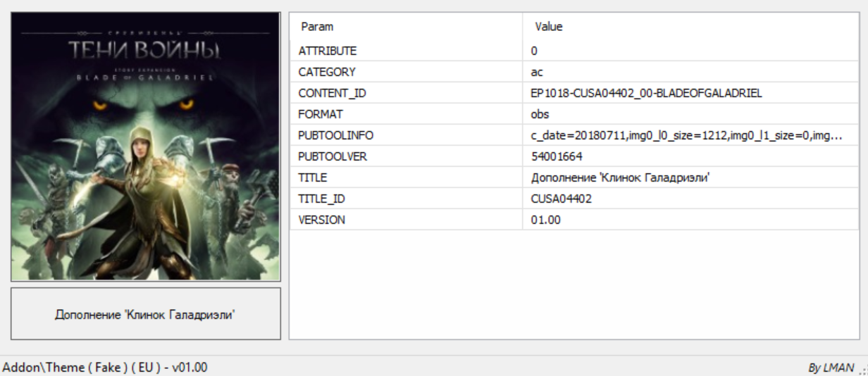Click the Value column header
Image resolution: width=868 pixels, height=376 pixels.
(690, 27)
